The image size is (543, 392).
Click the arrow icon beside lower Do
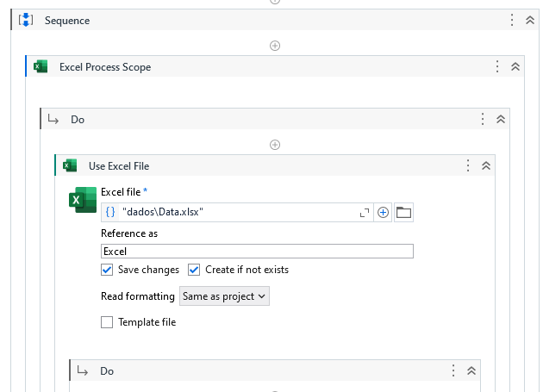click(83, 370)
